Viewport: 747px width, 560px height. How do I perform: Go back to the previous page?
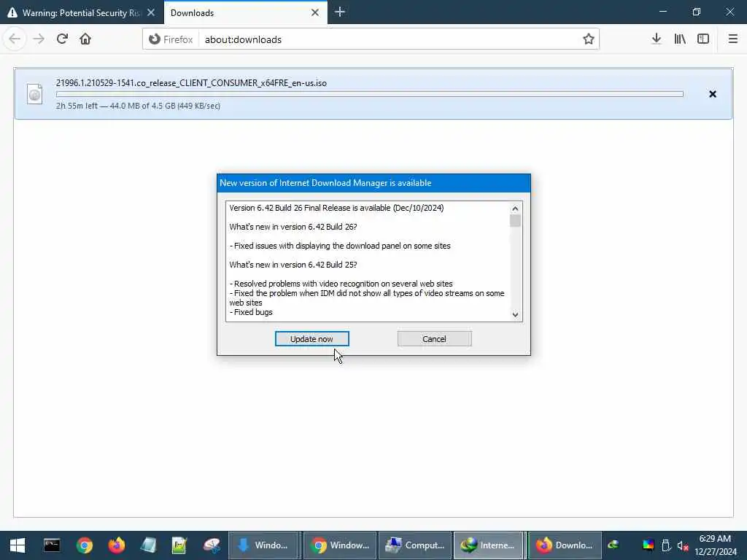pos(15,39)
